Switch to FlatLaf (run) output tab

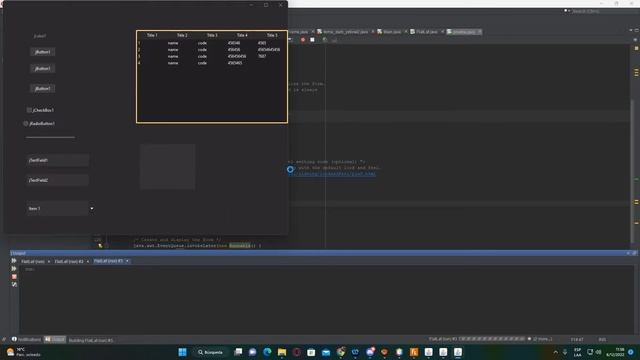[33, 261]
